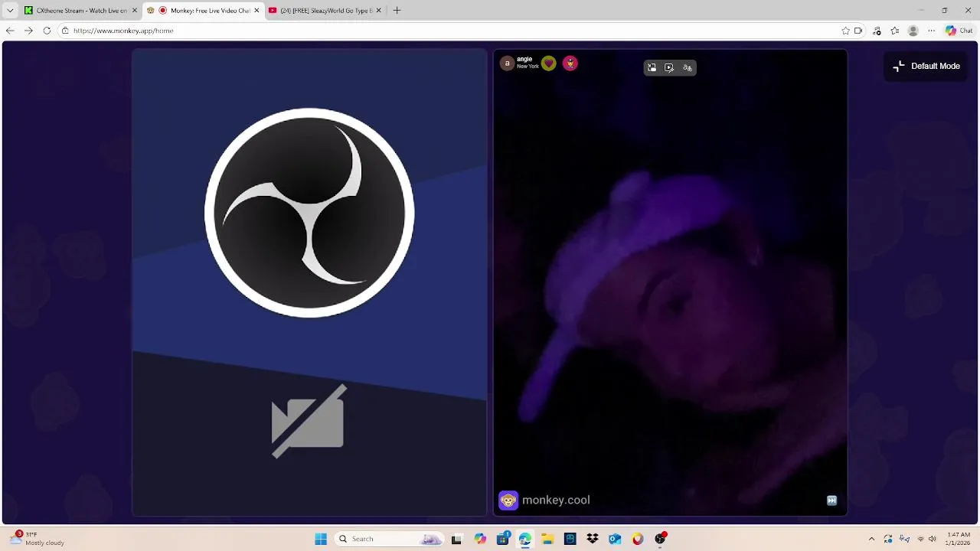Go forward in browser history
The image size is (980, 551).
pos(28,31)
